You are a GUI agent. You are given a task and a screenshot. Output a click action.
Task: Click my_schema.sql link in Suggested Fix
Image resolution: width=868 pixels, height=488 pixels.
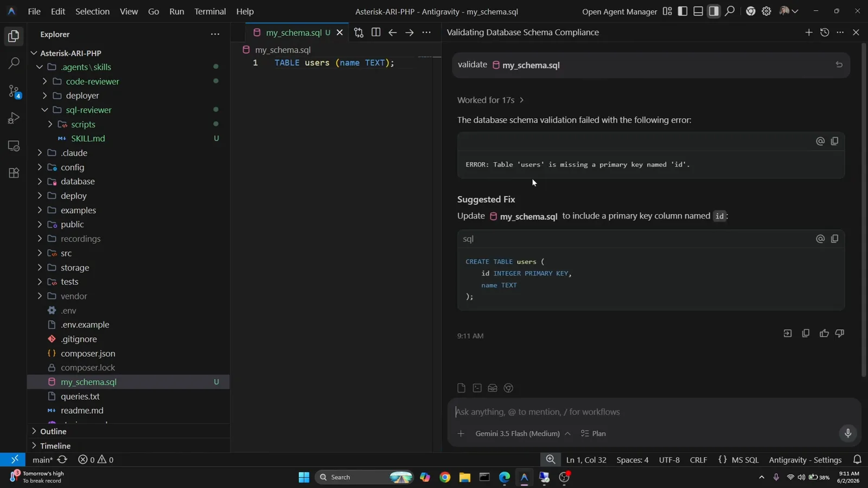click(x=524, y=216)
